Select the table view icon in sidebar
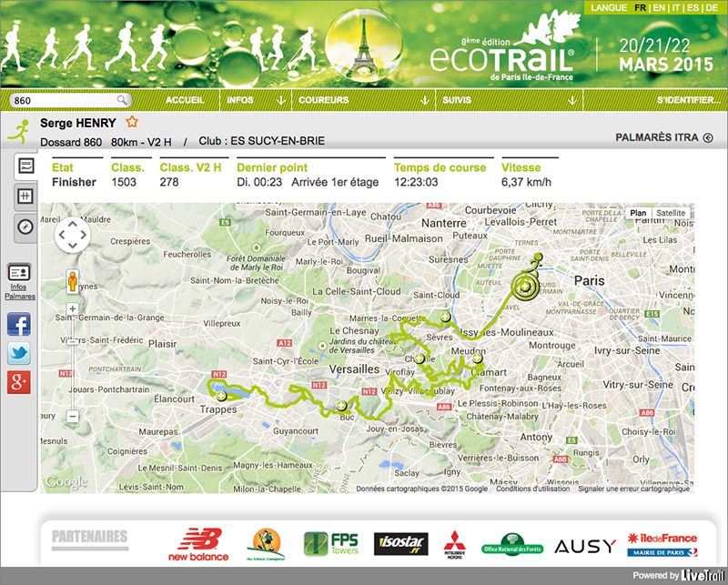728x585 pixels. (25, 197)
